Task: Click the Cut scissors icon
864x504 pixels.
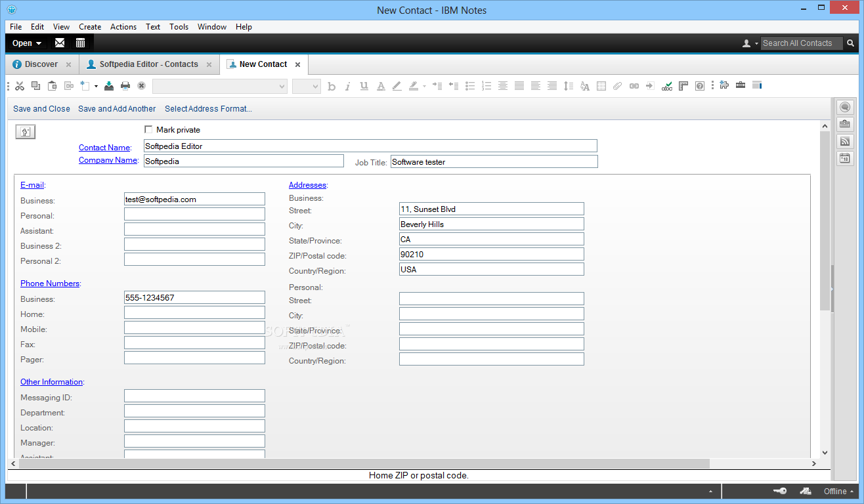Action: 20,86
